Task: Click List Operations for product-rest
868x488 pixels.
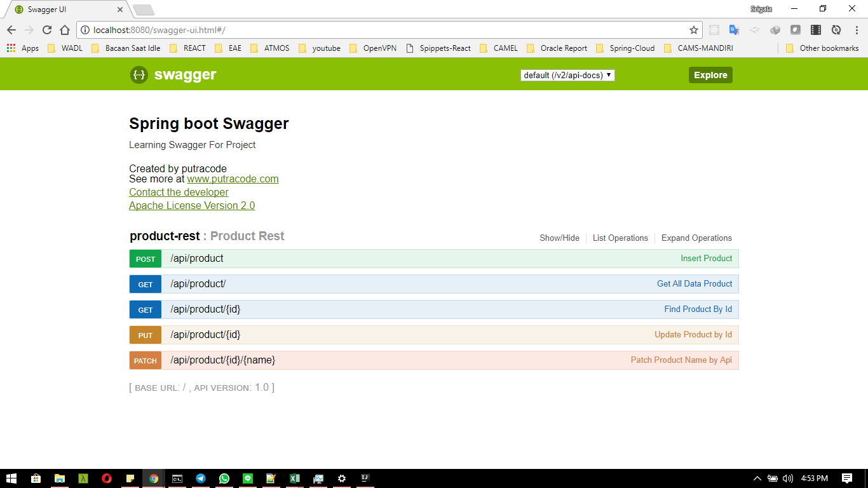Action: [620, 238]
